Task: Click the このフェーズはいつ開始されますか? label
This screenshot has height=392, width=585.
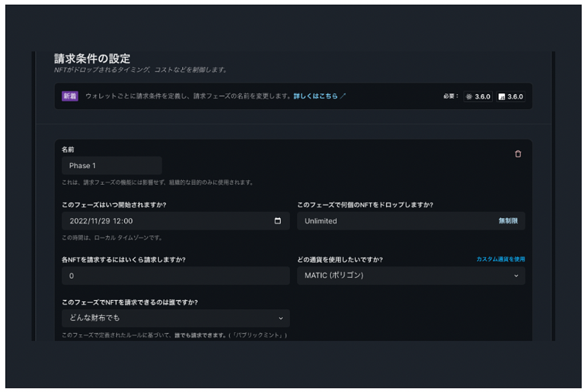Action: [118, 205]
